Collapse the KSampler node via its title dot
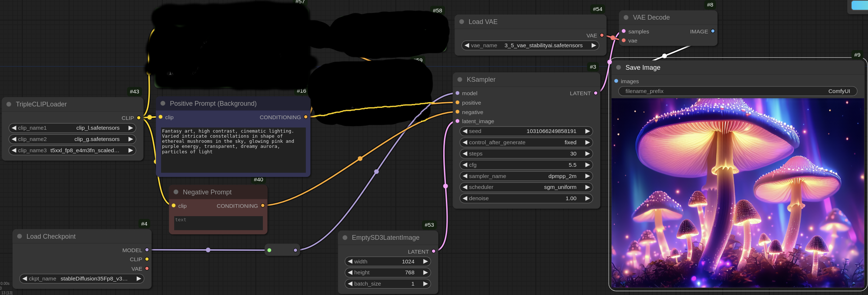 [x=460, y=80]
